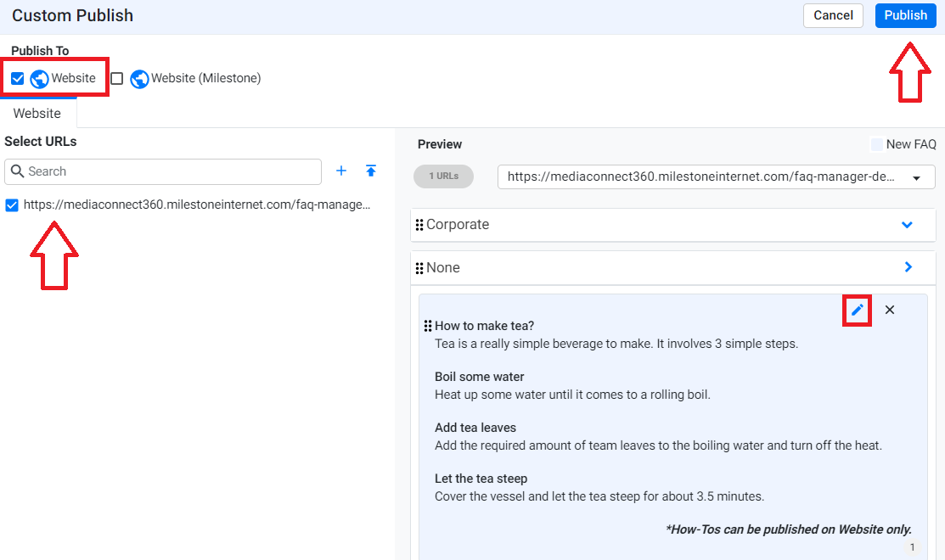Expand the None section chevron
945x560 pixels.
pos(908,266)
